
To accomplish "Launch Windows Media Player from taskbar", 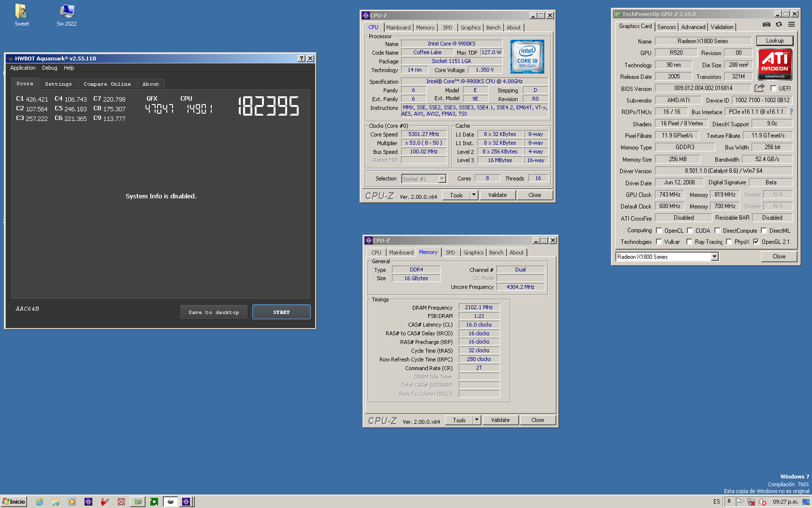I will pyautogui.click(x=72, y=502).
